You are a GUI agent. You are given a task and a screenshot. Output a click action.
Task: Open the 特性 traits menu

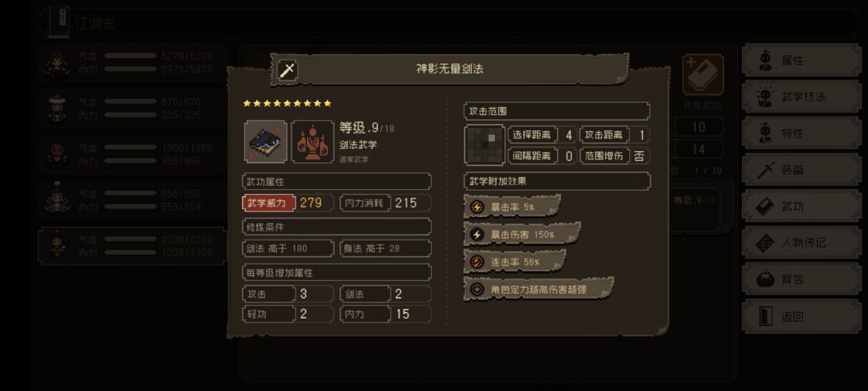pos(801,134)
